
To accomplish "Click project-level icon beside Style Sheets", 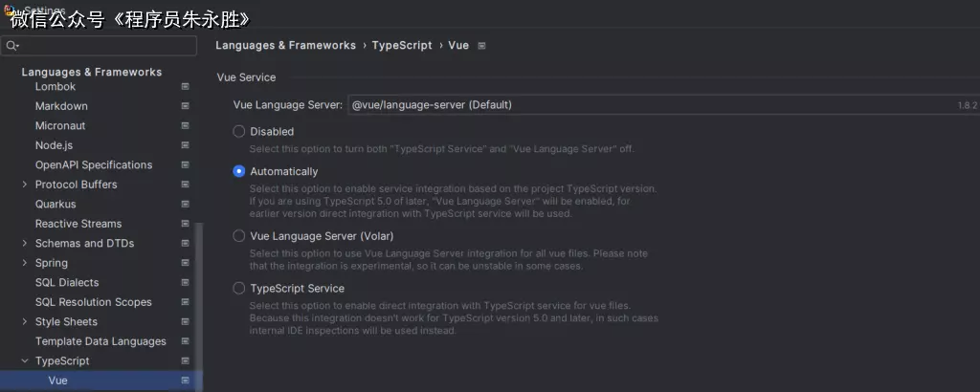I will 185,321.
